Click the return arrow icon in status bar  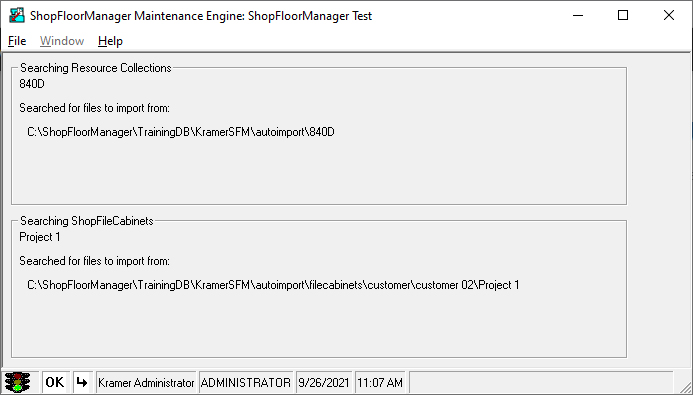pos(82,382)
